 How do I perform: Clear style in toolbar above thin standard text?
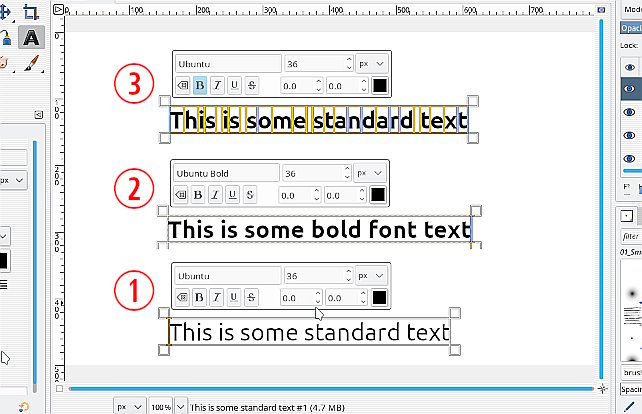[182, 297]
